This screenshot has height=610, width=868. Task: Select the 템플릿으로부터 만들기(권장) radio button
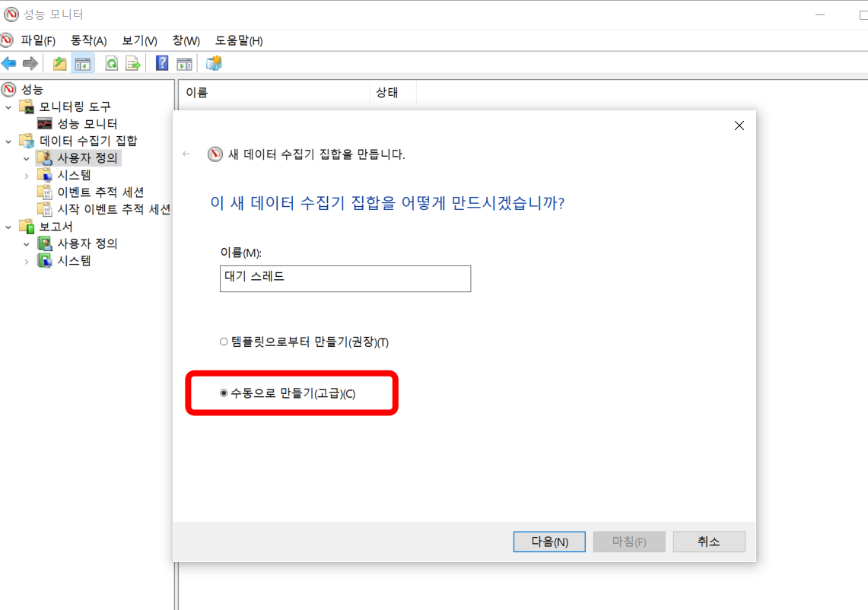tap(224, 342)
